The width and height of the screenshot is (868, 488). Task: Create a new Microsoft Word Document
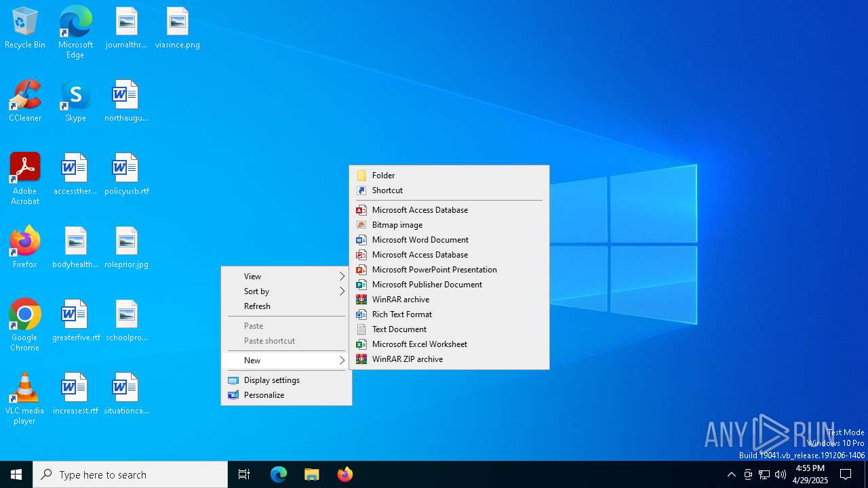click(x=449, y=239)
